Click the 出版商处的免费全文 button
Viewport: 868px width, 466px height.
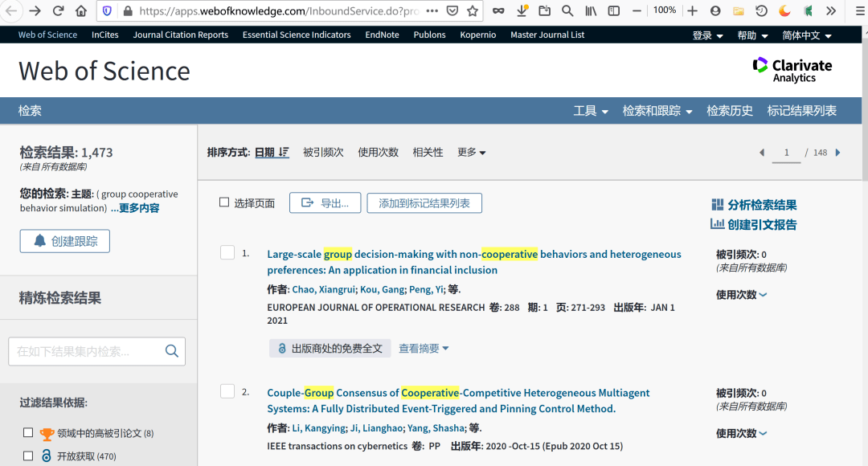pyautogui.click(x=330, y=348)
